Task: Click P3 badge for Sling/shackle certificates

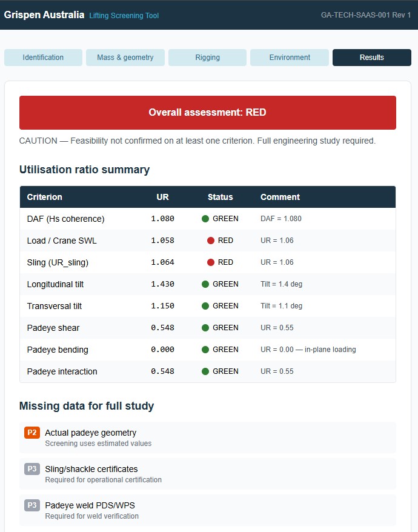Action: 32,469
